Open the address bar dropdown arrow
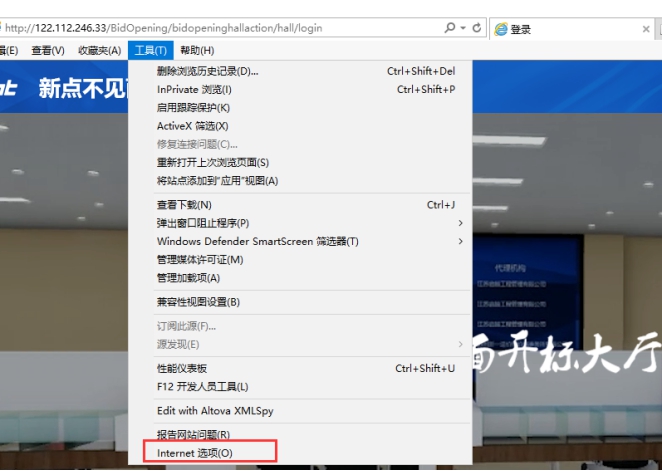Screen dimensions: 662x471 pyautogui.click(x=463, y=29)
